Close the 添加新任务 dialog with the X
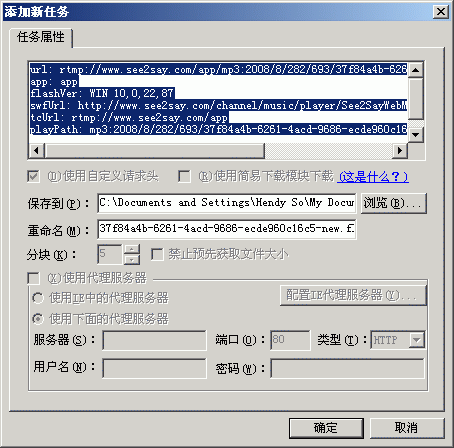This screenshot has width=454, height=448. pos(441,12)
